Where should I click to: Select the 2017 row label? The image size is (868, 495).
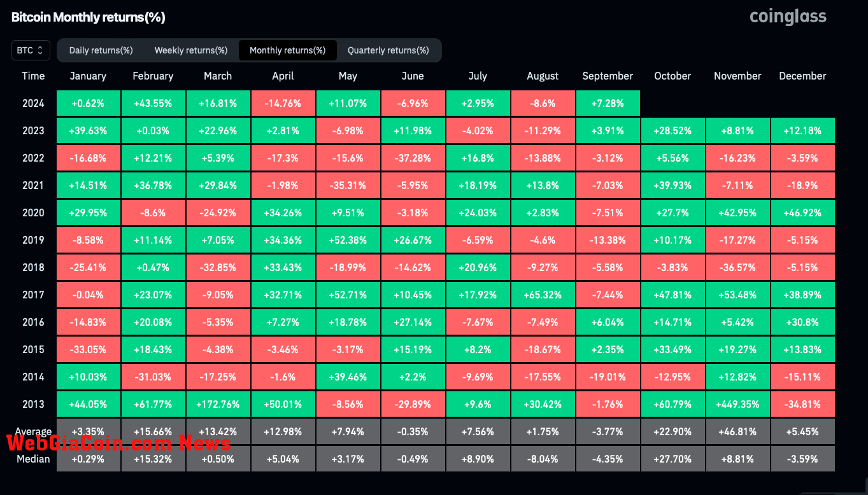tap(33, 295)
